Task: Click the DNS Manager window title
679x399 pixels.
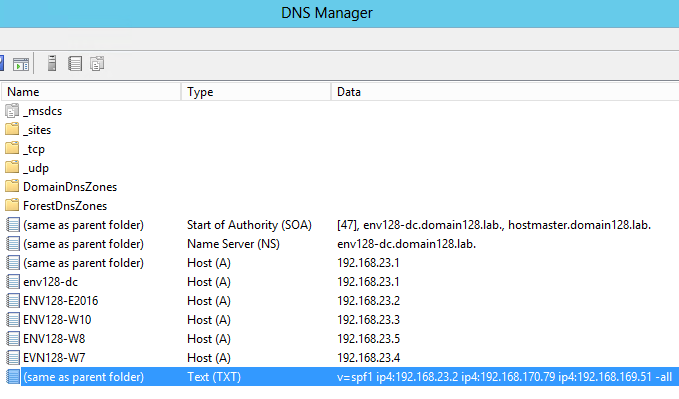Action: (x=327, y=13)
